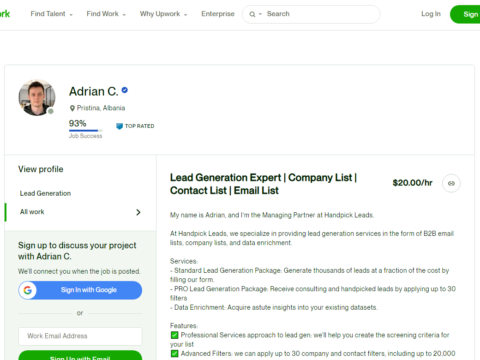
Task: Click the search magnifier icon
Action: pos(252,14)
